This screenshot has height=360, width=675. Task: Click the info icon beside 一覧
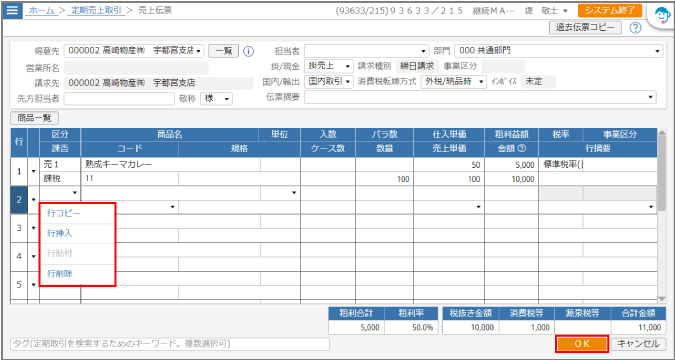248,51
